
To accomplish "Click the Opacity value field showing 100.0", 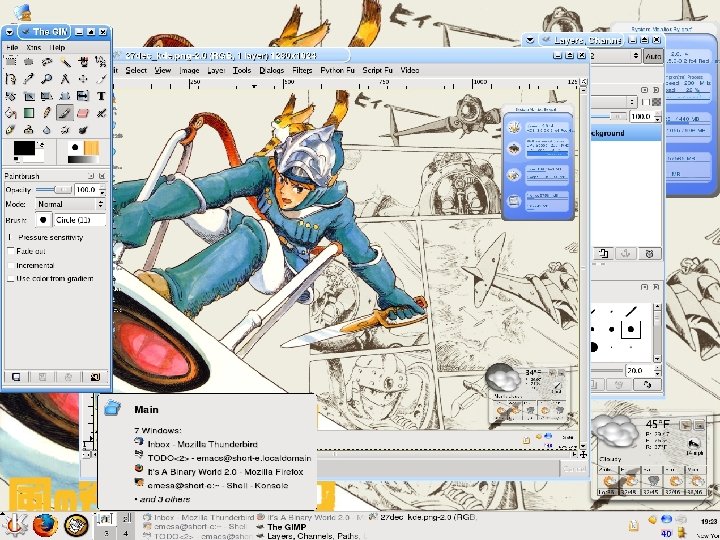I will pos(86,190).
